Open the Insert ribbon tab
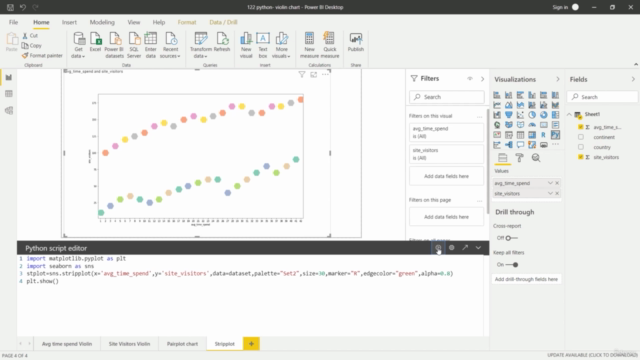This screenshot has width=640, height=360. click(x=69, y=22)
